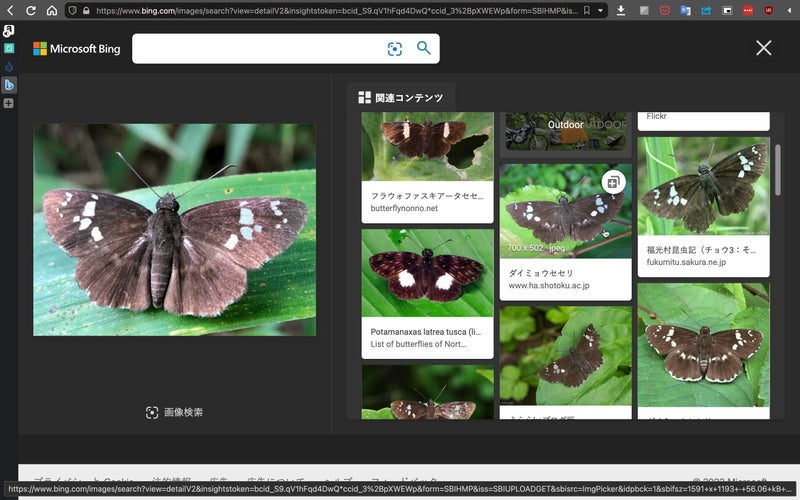
Task: Open the Bing sidebar panel icon
Action: click(x=9, y=85)
